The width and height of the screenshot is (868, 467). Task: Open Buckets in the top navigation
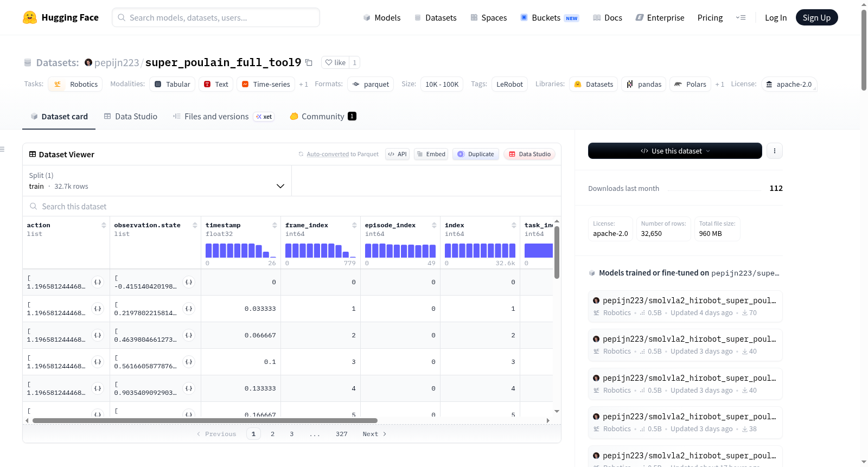550,17
